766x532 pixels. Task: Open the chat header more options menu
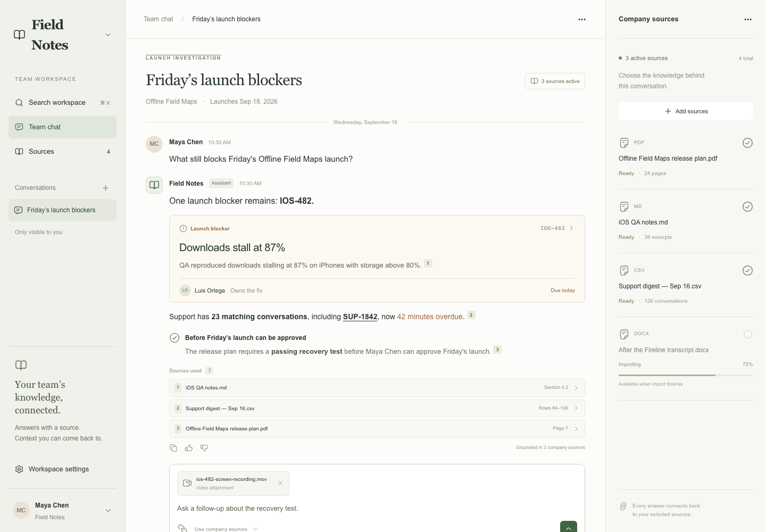click(x=582, y=19)
